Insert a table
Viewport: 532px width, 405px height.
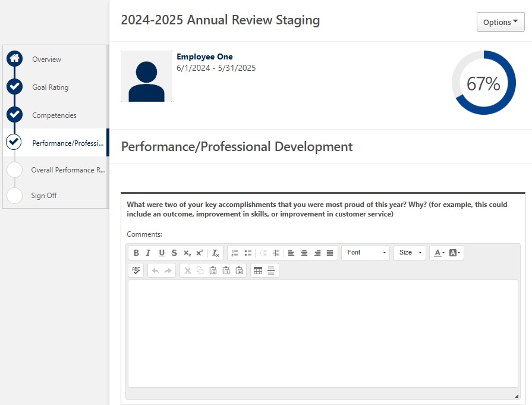258,271
